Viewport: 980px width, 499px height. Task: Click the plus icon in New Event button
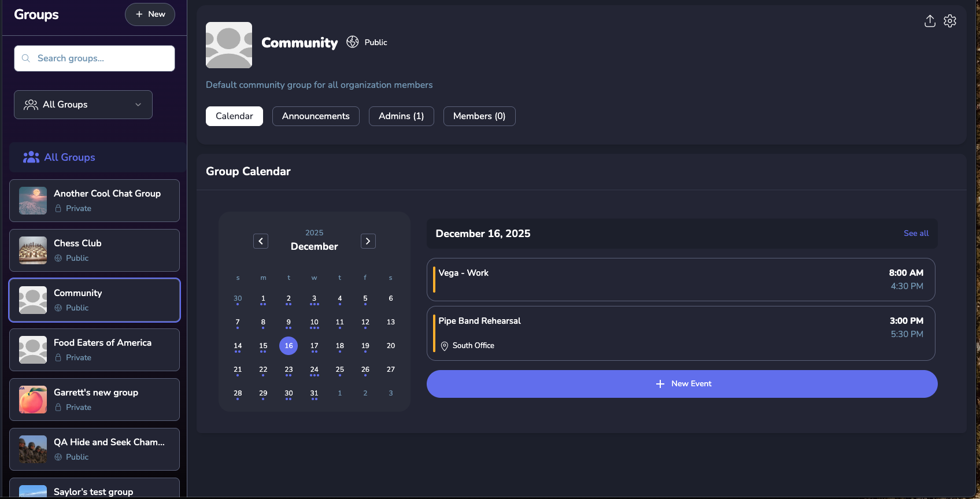(660, 384)
